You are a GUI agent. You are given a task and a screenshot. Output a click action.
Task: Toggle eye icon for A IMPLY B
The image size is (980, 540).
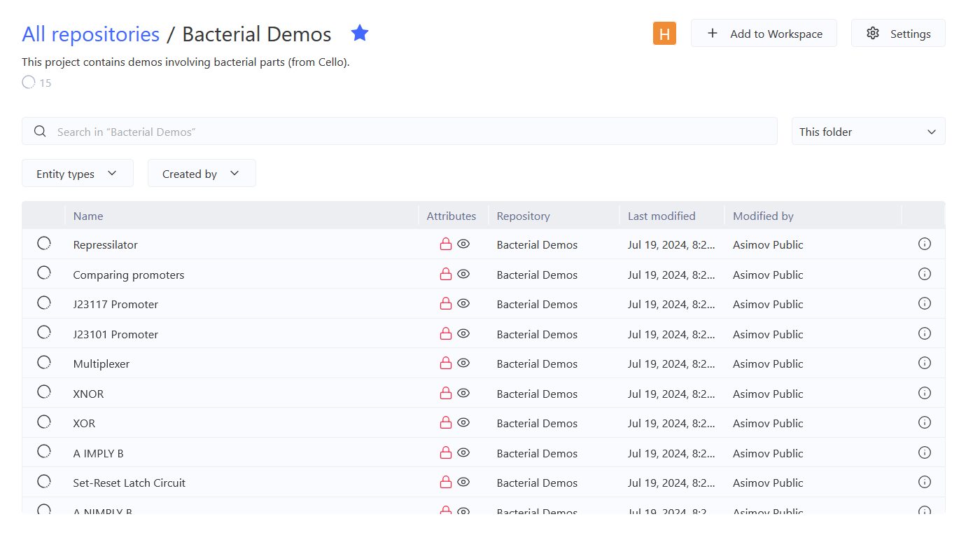463,452
